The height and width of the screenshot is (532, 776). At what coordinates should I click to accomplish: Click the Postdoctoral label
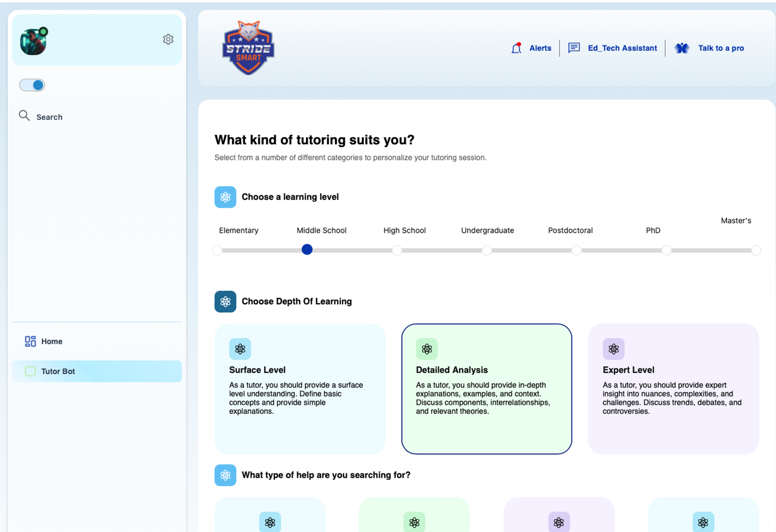tap(571, 230)
